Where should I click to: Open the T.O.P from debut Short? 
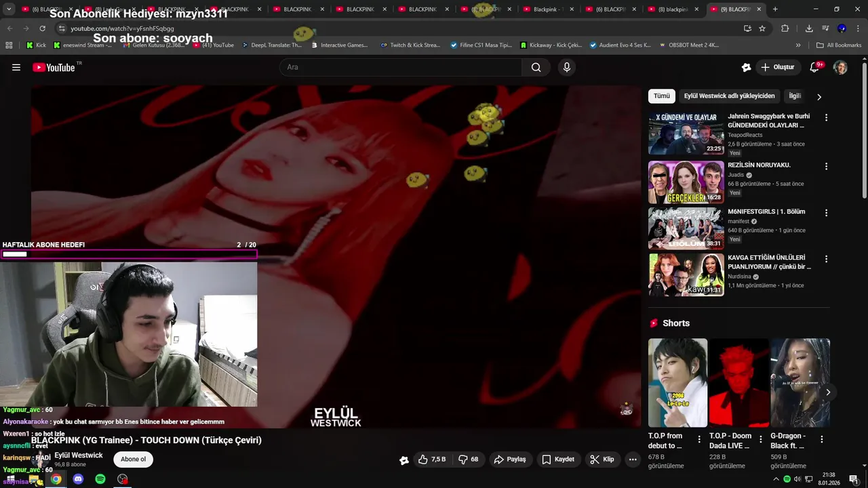(677, 383)
